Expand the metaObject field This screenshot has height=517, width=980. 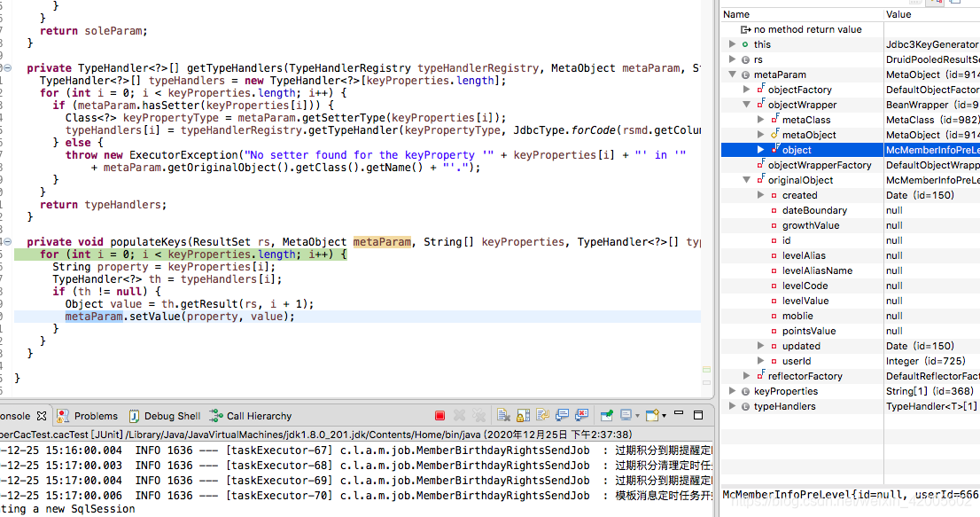(x=760, y=135)
